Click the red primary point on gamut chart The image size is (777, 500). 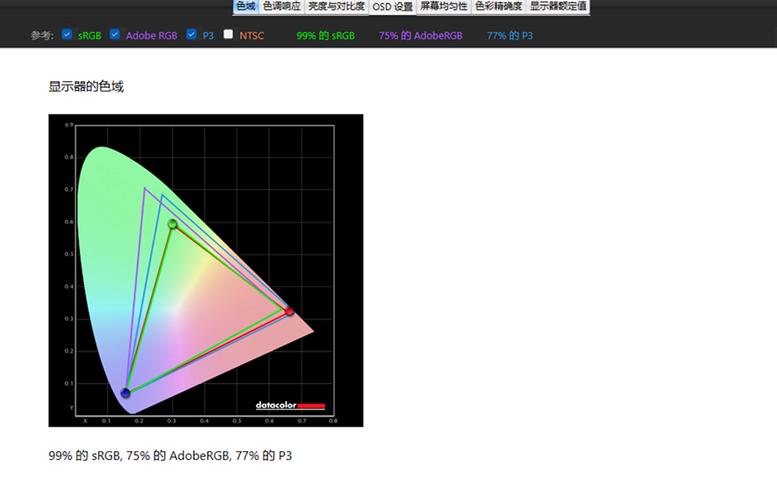(289, 311)
